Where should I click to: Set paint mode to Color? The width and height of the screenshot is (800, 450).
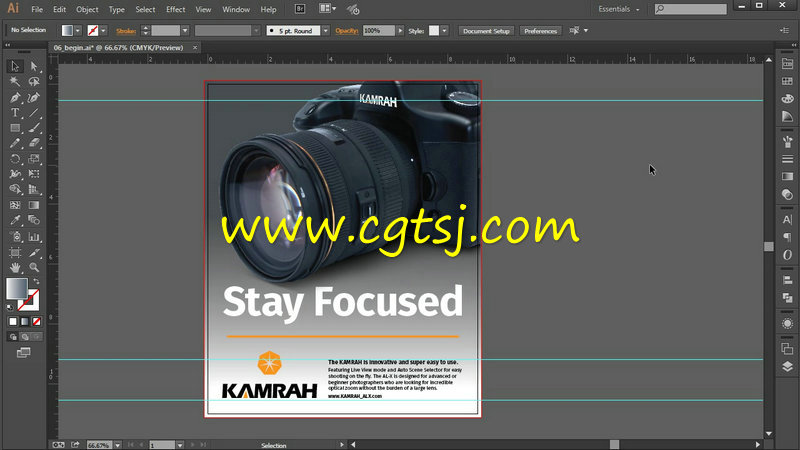coord(13,321)
